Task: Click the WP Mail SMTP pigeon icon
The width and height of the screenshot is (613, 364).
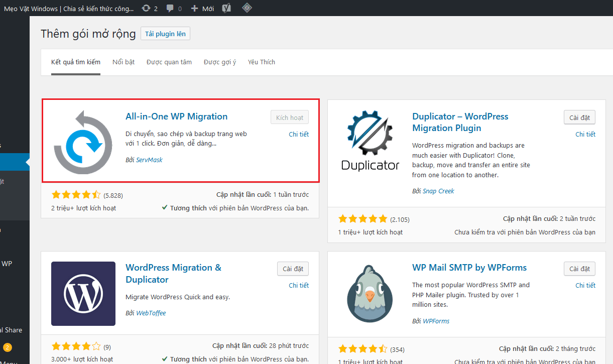Action: coord(370,294)
